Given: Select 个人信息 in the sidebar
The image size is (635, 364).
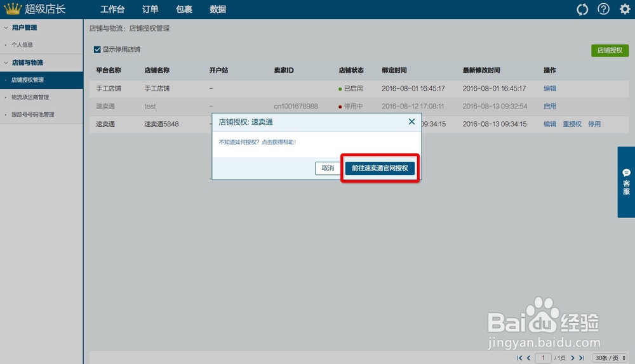Looking at the screenshot, I should (x=22, y=44).
